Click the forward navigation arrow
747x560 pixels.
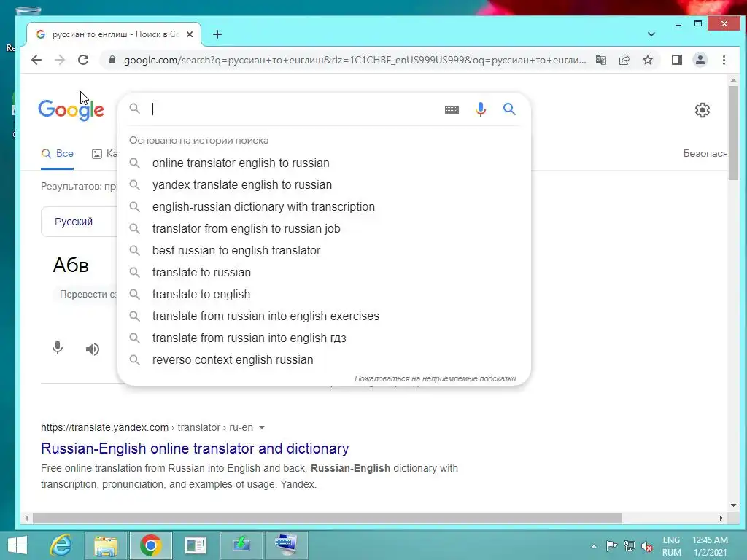(x=60, y=60)
